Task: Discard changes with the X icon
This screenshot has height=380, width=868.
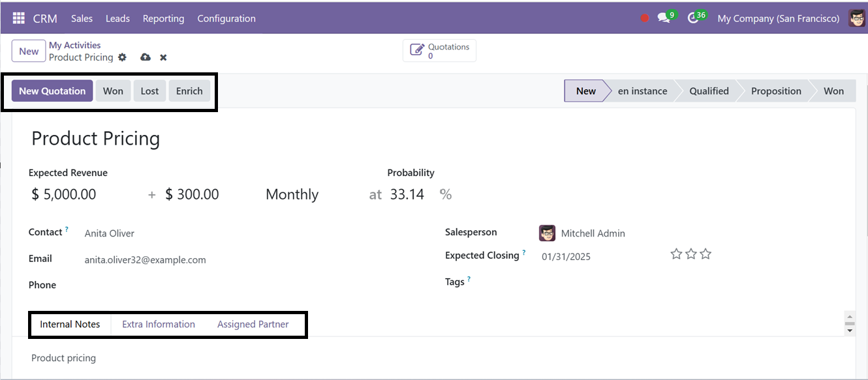Action: 163,57
